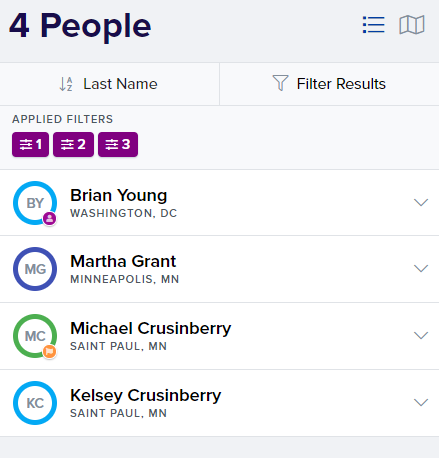The image size is (439, 458).
Task: Click Kelsey Crusinberry's KC avatar
Action: coord(35,403)
